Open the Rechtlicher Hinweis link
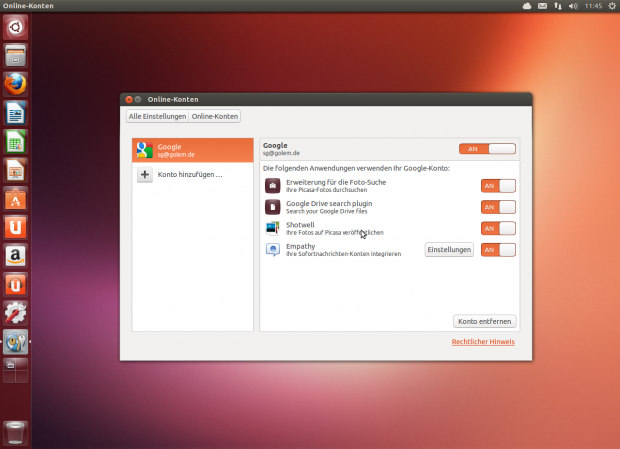 coord(483,342)
